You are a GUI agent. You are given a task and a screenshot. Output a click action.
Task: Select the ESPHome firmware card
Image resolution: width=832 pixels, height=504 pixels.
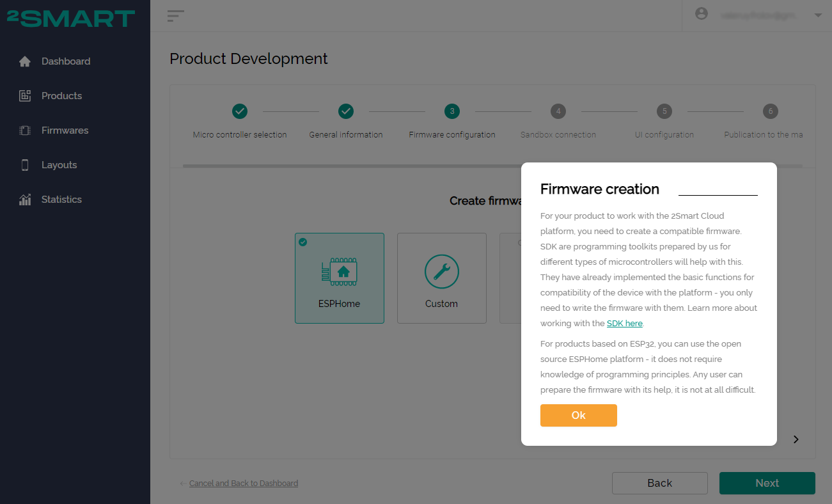point(340,278)
